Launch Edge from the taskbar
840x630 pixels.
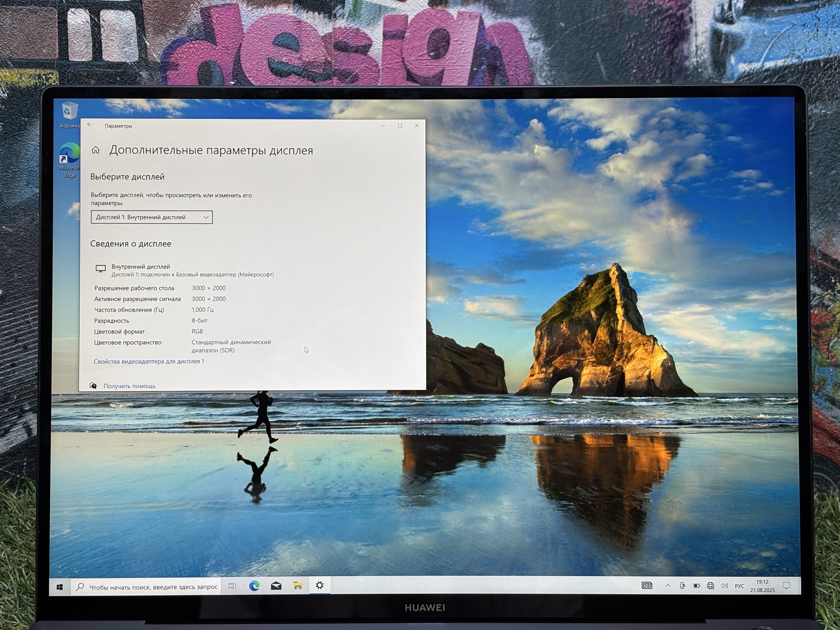pyautogui.click(x=254, y=586)
